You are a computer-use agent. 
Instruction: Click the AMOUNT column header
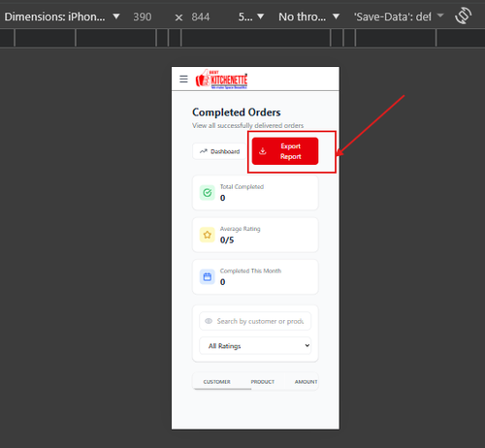click(x=306, y=382)
